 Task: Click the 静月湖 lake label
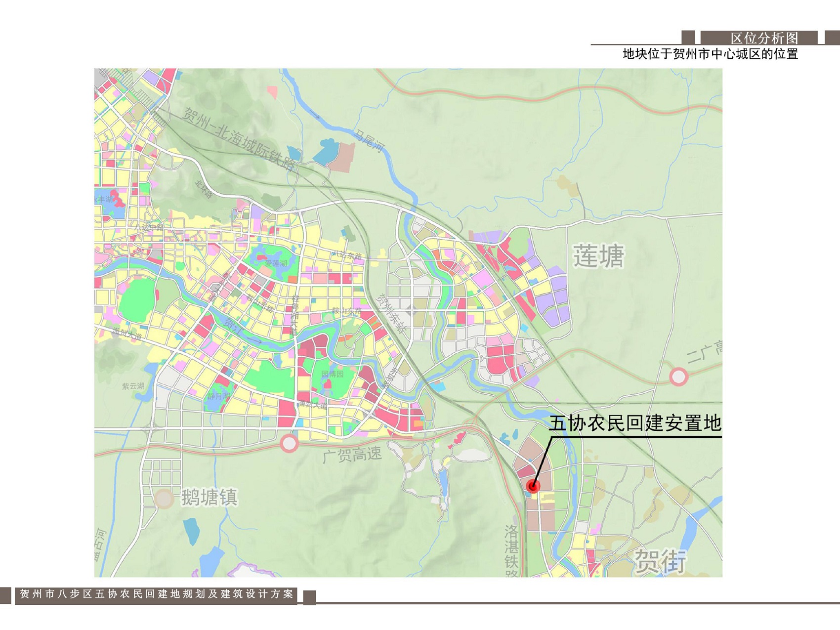(218, 396)
